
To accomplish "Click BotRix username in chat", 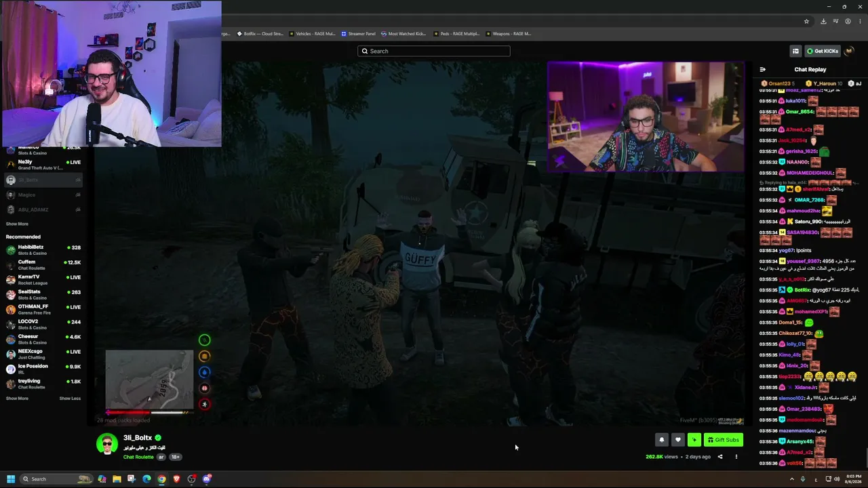I will pos(804,290).
